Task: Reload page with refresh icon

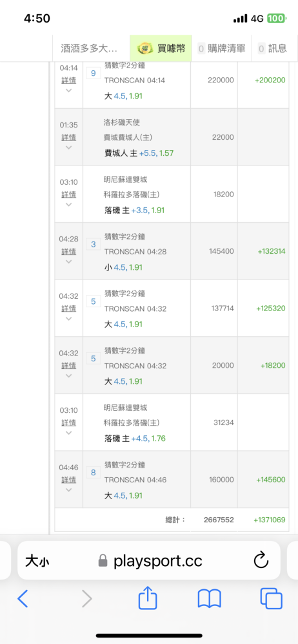Action: click(261, 560)
